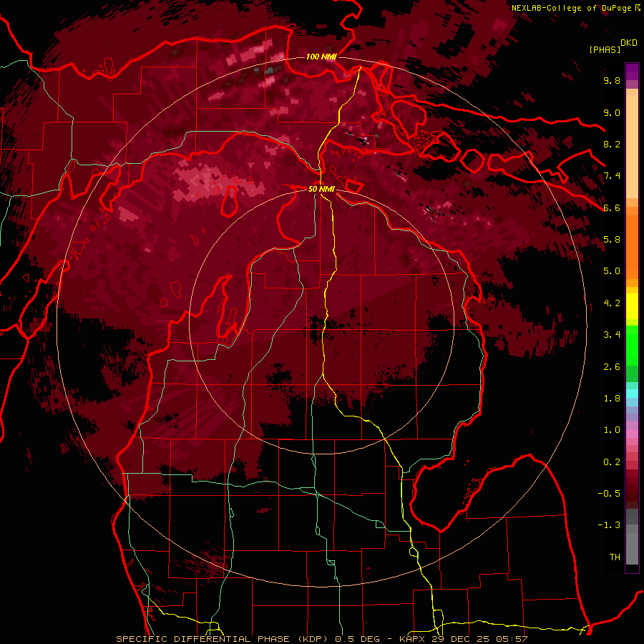
Task: Click the 5.8 scale value
Action: click(612, 240)
